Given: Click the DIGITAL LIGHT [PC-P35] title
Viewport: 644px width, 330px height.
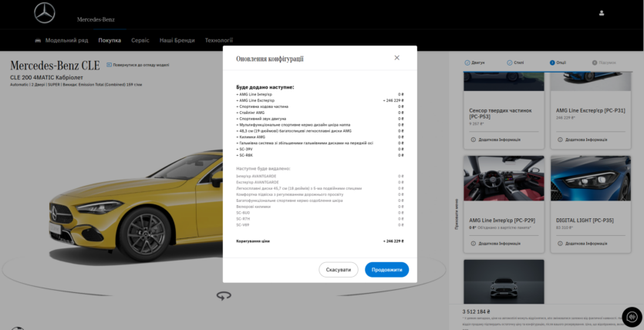Looking at the screenshot, I should point(585,221).
